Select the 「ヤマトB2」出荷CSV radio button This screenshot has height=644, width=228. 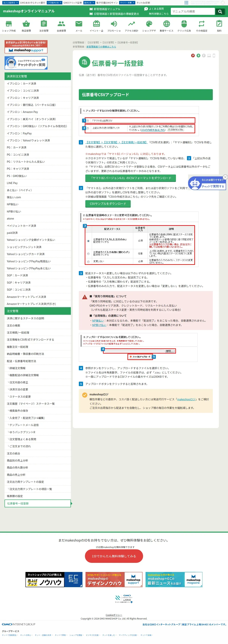click(88, 121)
